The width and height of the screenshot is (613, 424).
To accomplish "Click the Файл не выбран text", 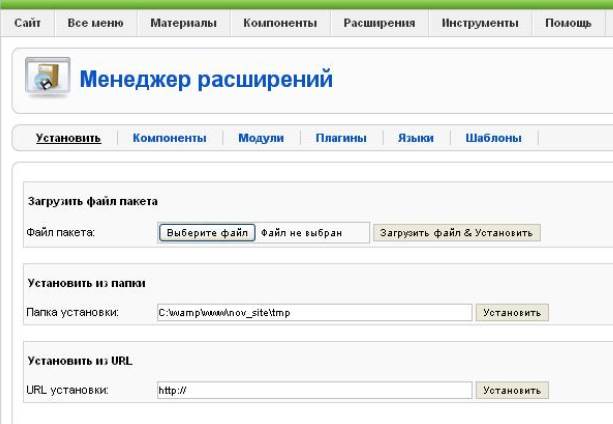I will coord(301,233).
